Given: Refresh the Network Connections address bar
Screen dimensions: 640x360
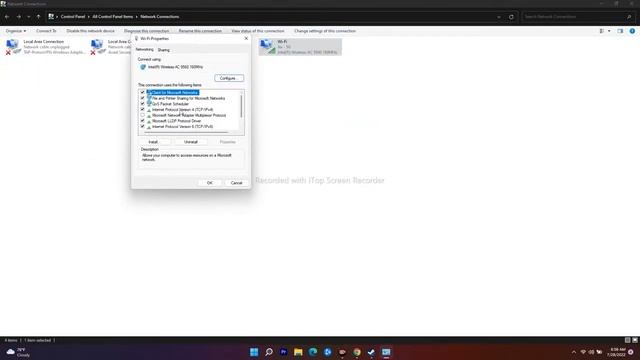Looking at the screenshot, I should coord(511,17).
